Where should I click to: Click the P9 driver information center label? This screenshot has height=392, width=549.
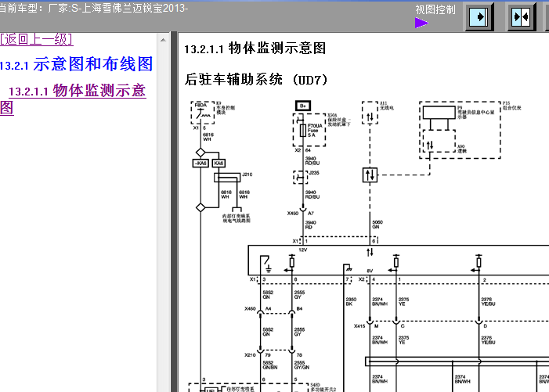pyautogui.click(x=475, y=112)
